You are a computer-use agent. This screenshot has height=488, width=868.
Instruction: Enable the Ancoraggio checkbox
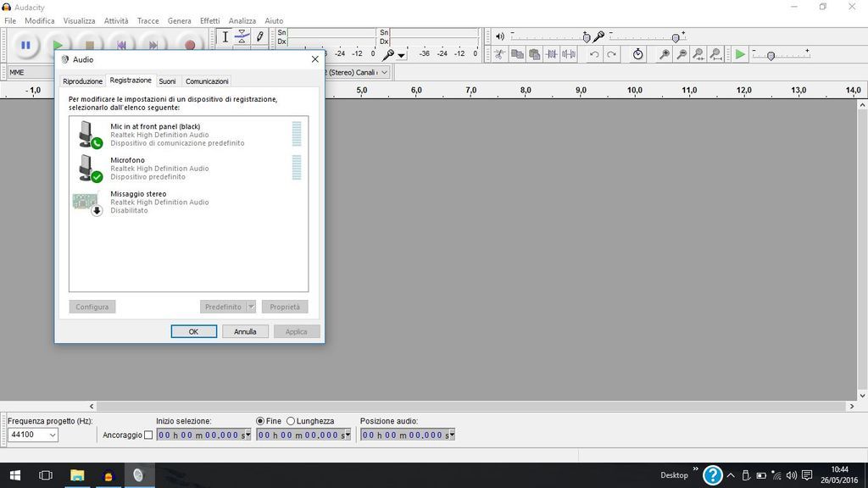pos(148,435)
